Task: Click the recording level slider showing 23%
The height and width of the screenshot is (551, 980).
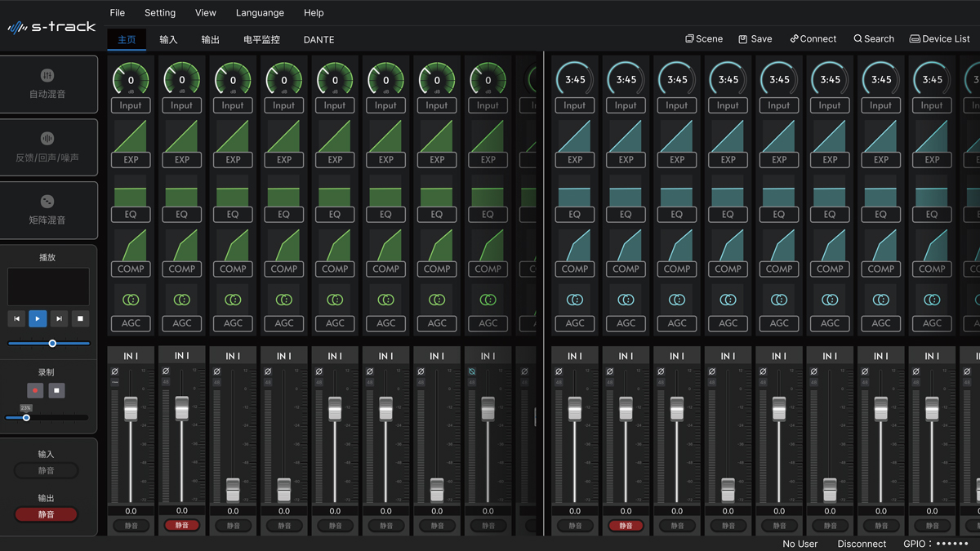Action: click(26, 417)
